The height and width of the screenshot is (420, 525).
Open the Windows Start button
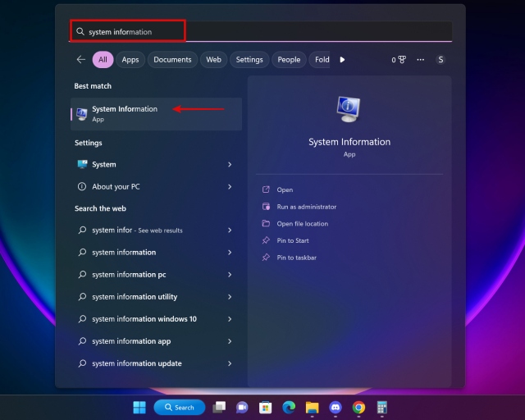[x=139, y=408]
